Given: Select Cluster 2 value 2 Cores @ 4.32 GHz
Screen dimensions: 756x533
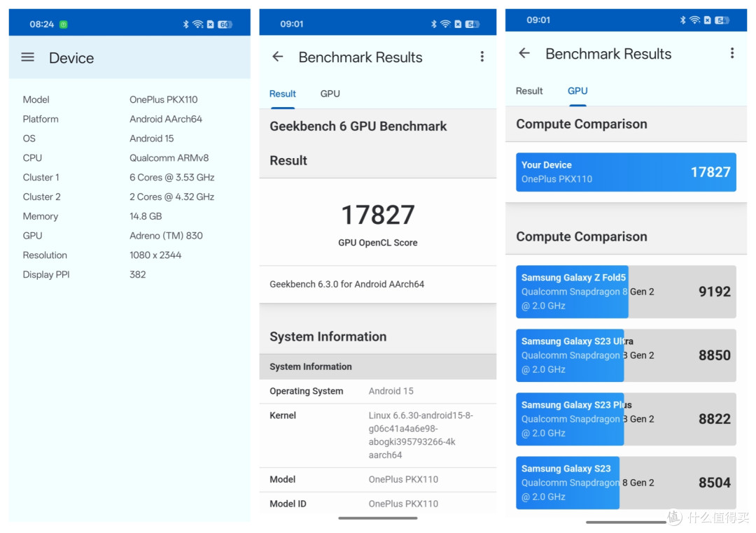Looking at the screenshot, I should tap(171, 197).
